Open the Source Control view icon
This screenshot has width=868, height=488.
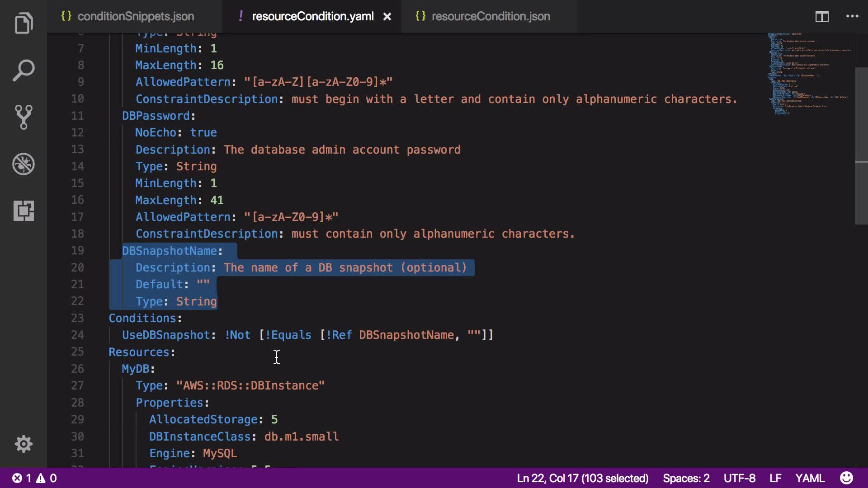[x=24, y=117]
